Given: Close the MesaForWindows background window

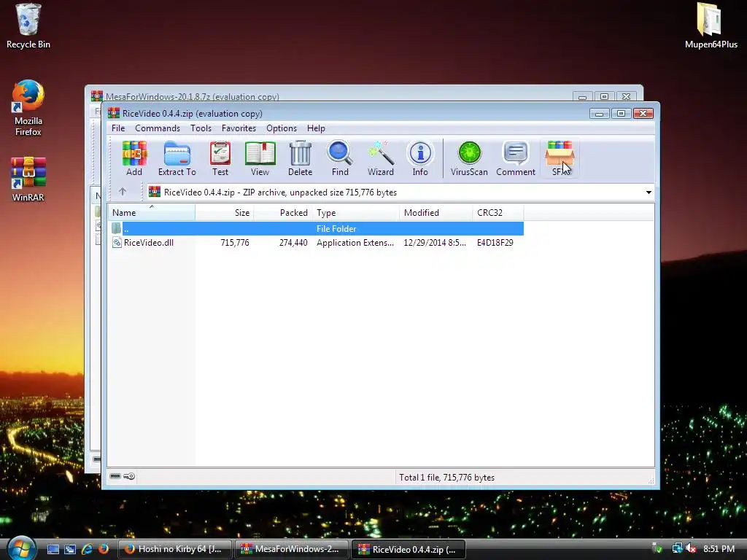Looking at the screenshot, I should click(627, 97).
